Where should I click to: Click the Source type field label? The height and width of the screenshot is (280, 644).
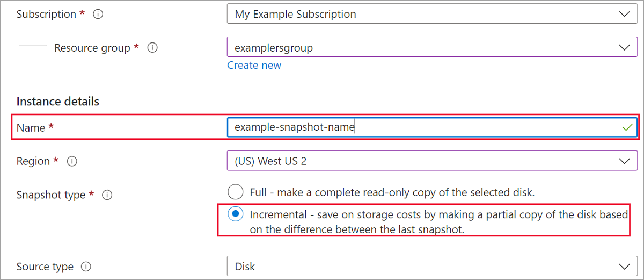[x=45, y=267]
